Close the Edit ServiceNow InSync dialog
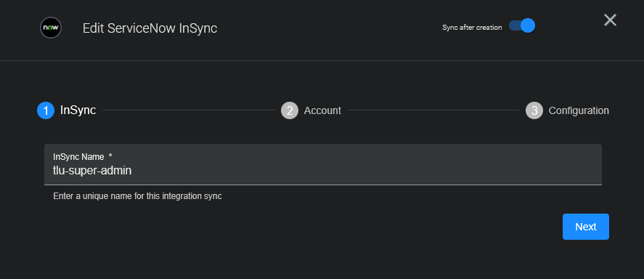 click(x=610, y=20)
